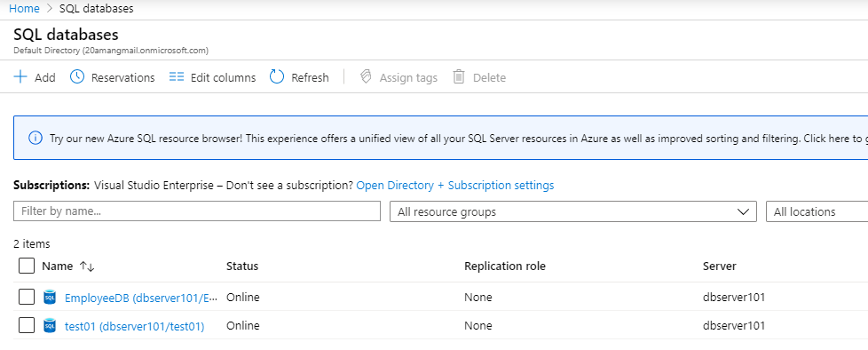868x350 pixels.
Task: Click the Status column header
Action: pos(242,266)
